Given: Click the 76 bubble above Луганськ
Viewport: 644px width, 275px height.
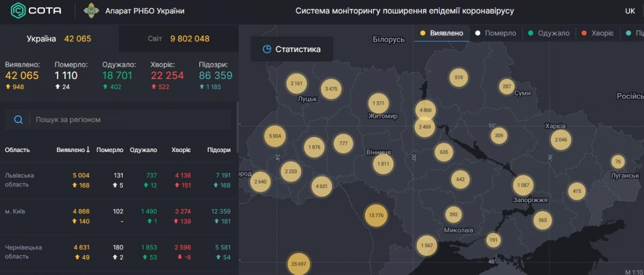Looking at the screenshot, I should pyautogui.click(x=618, y=162).
